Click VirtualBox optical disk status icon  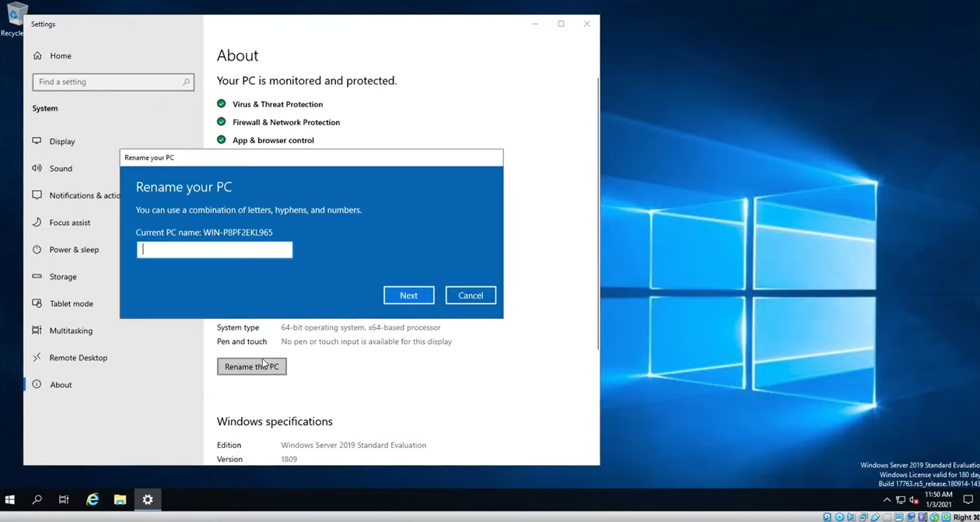pyautogui.click(x=839, y=517)
